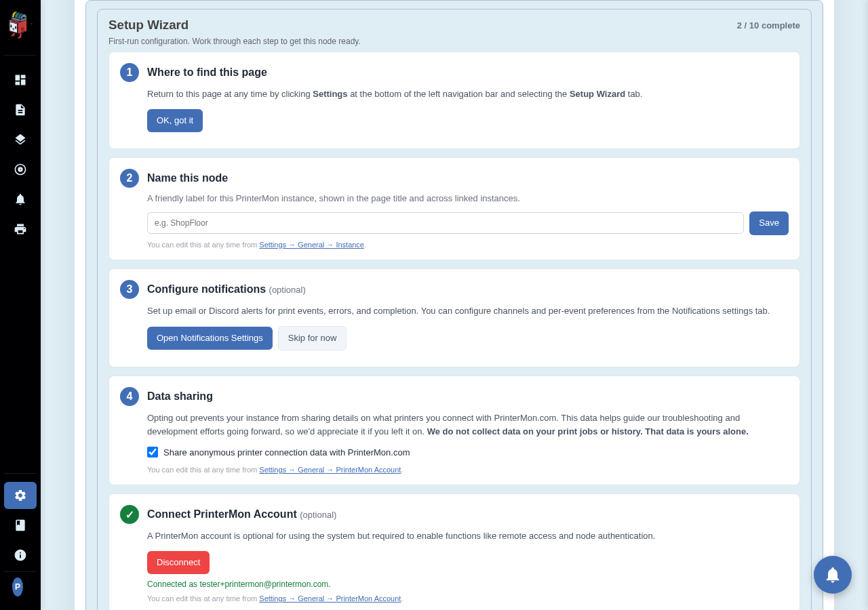The image size is (868, 610).
Task: Open the layers icon in the sidebar
Action: pos(20,140)
